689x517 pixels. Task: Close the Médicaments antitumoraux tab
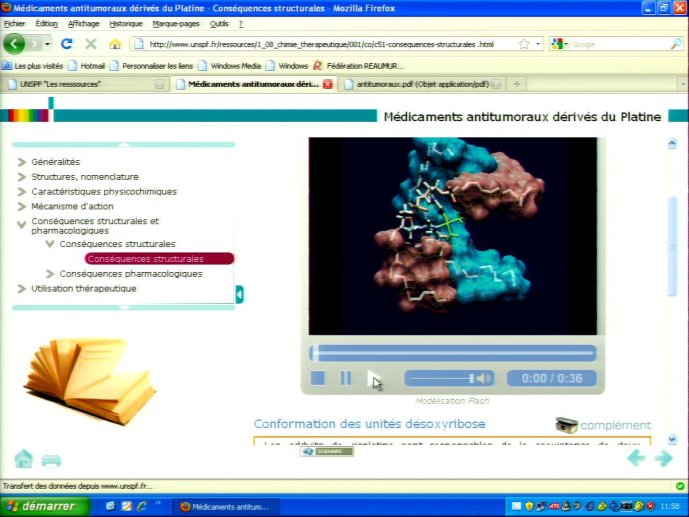click(328, 84)
